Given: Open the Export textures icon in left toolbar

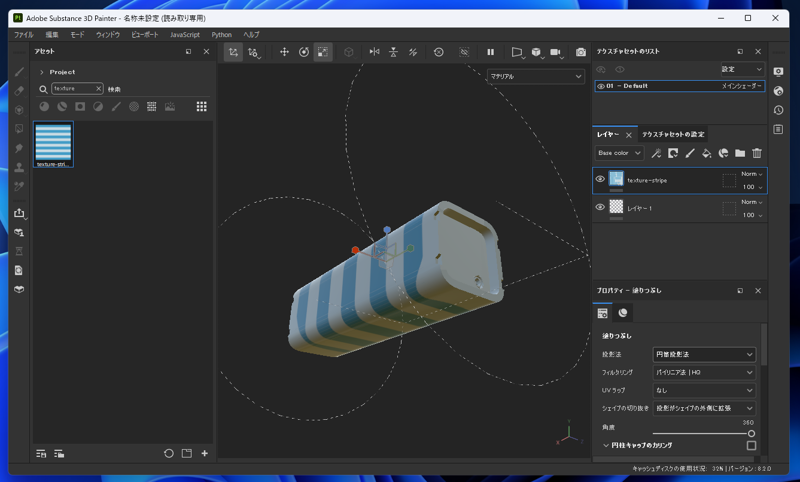Looking at the screenshot, I should (x=19, y=213).
